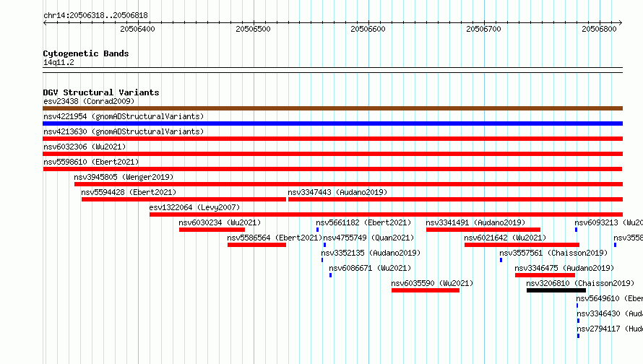Click esv1322064 (Levy2007) variant label
Image resolution: width=643 pixels, height=364 pixels.
194,207
